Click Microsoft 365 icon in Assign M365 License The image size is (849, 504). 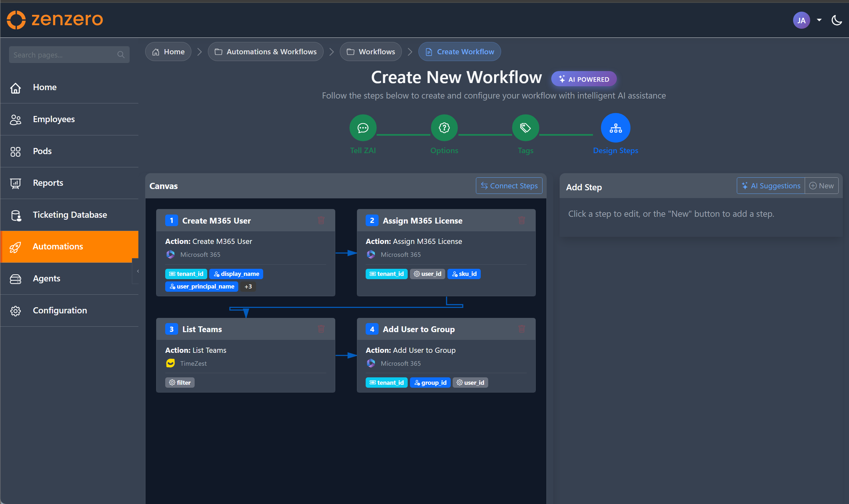point(371,255)
